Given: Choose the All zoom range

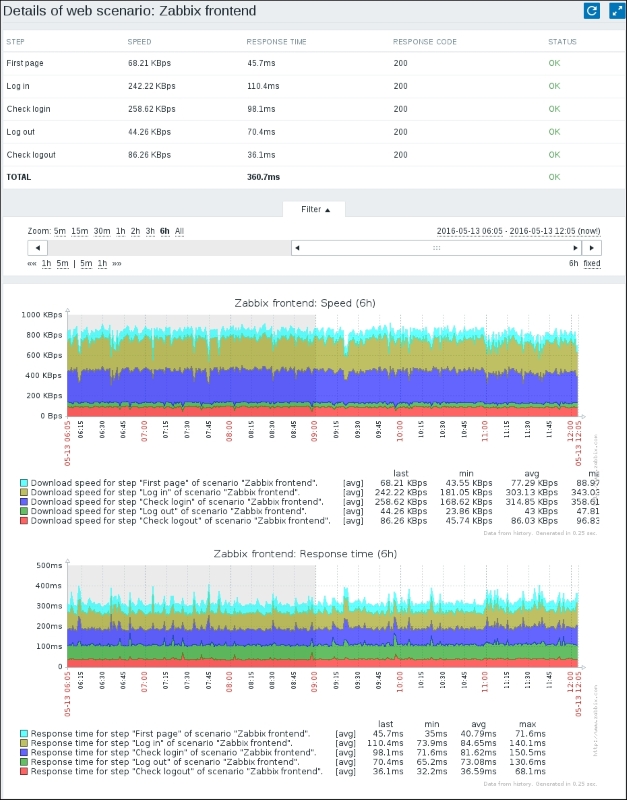Looking at the screenshot, I should click(179, 231).
